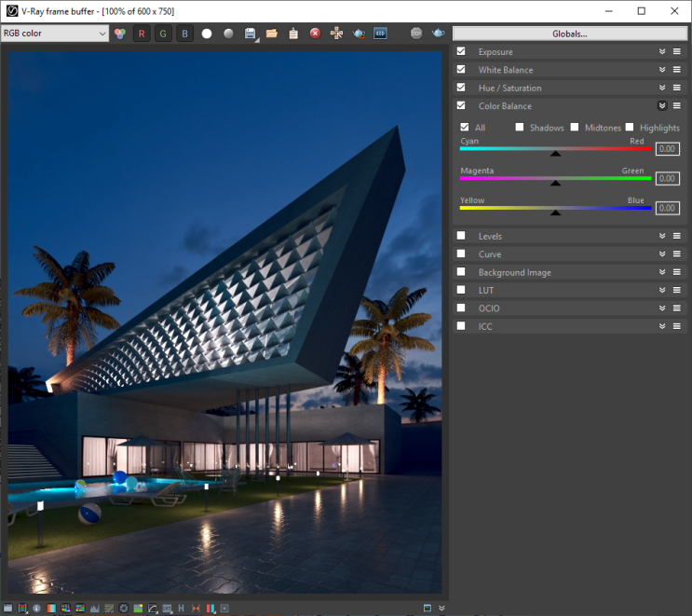
Task: Click the Cyan-Red slider track
Action: pyautogui.click(x=556, y=149)
